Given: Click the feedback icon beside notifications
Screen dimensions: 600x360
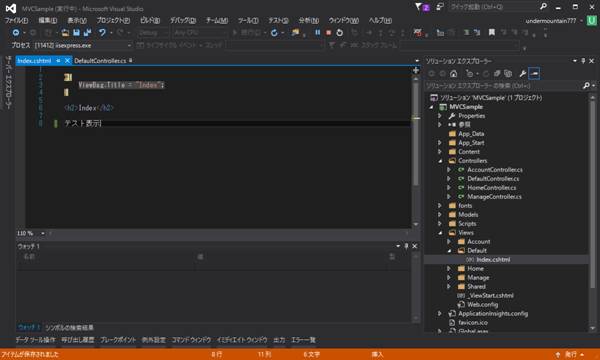Looking at the screenshot, I should click(440, 7).
